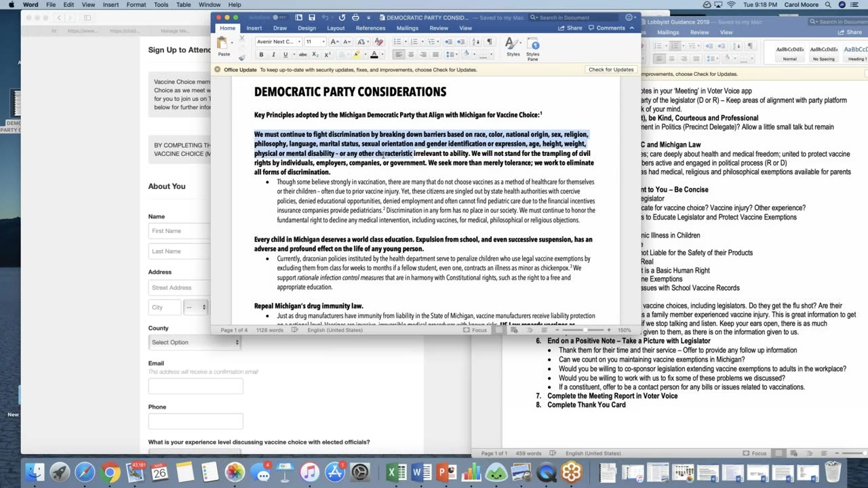Click the underline button

(285, 54)
